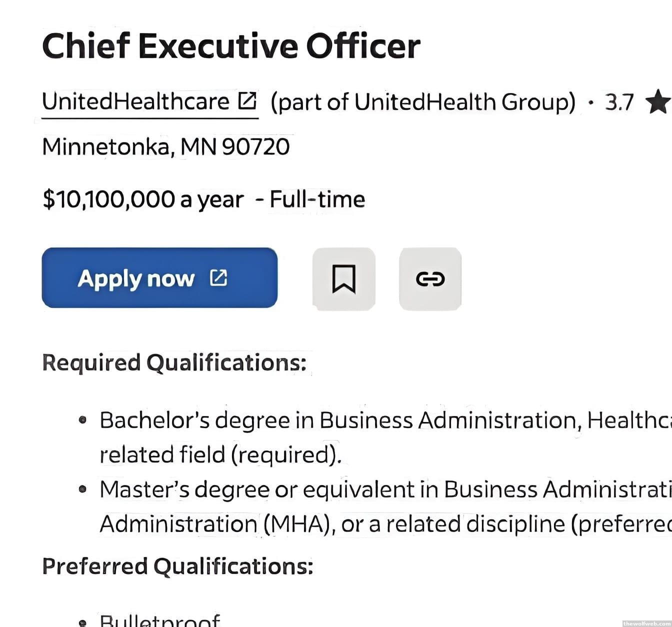The image size is (672, 627).
Task: Click the 3.7 company rating
Action: pyautogui.click(x=619, y=102)
